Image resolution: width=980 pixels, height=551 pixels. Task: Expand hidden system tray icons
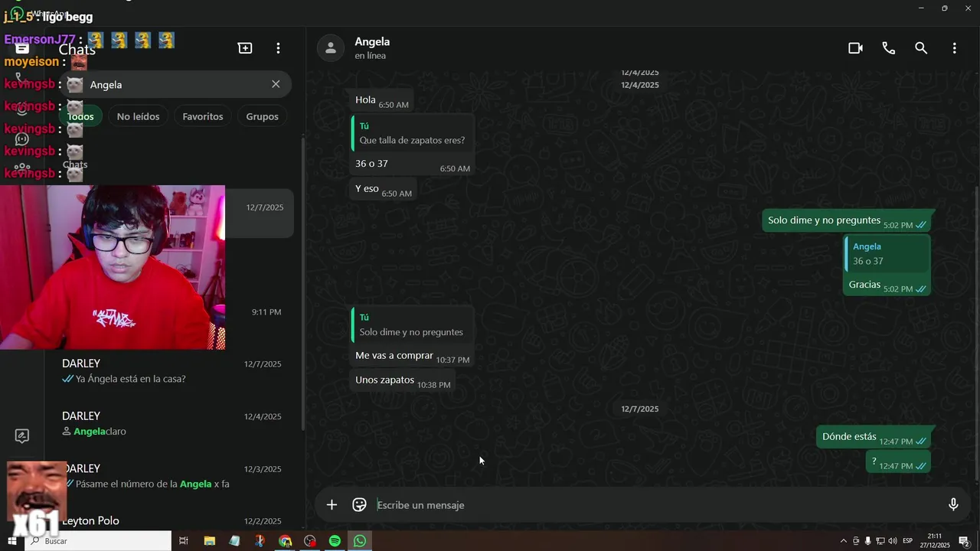[844, 541]
